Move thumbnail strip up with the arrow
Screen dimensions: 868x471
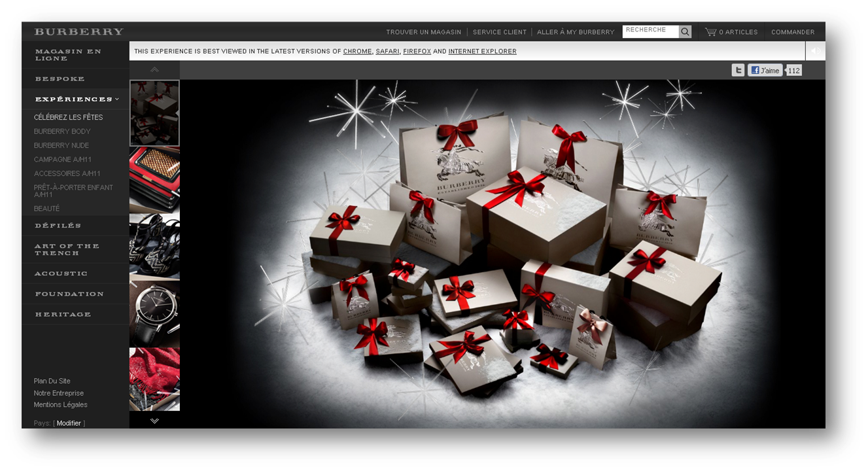pos(154,69)
